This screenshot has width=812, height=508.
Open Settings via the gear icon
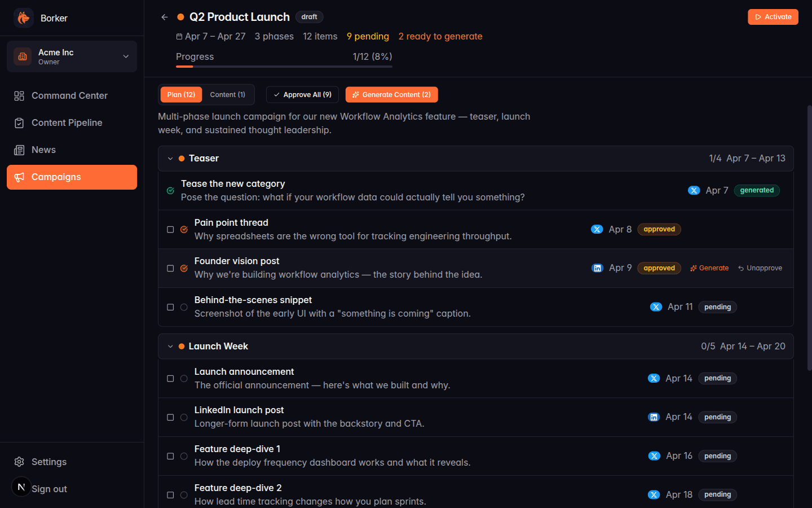(x=18, y=462)
